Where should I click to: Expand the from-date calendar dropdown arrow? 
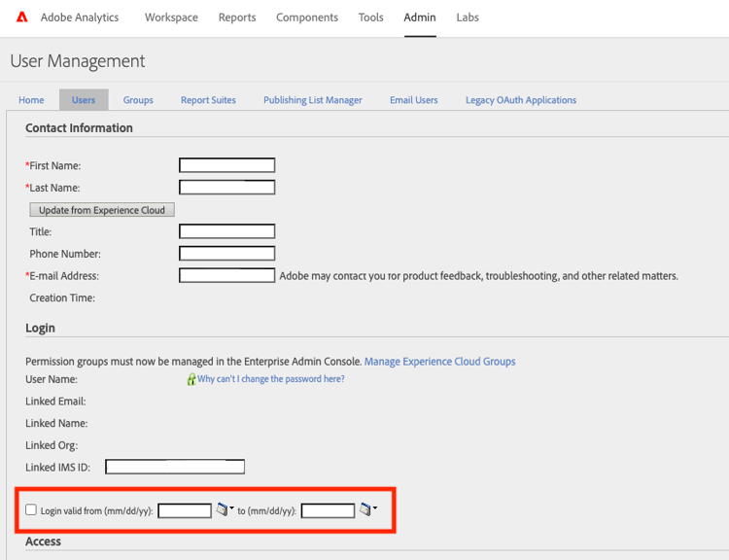[x=231, y=507]
